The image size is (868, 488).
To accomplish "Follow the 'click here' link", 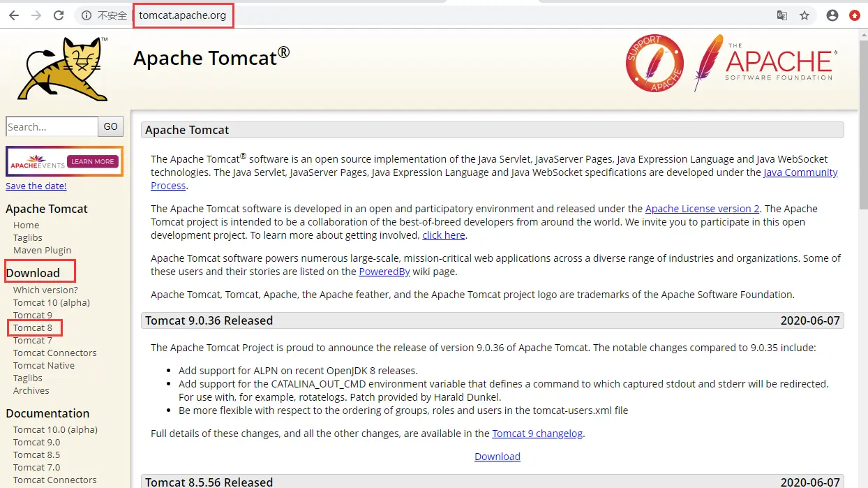I will point(444,235).
